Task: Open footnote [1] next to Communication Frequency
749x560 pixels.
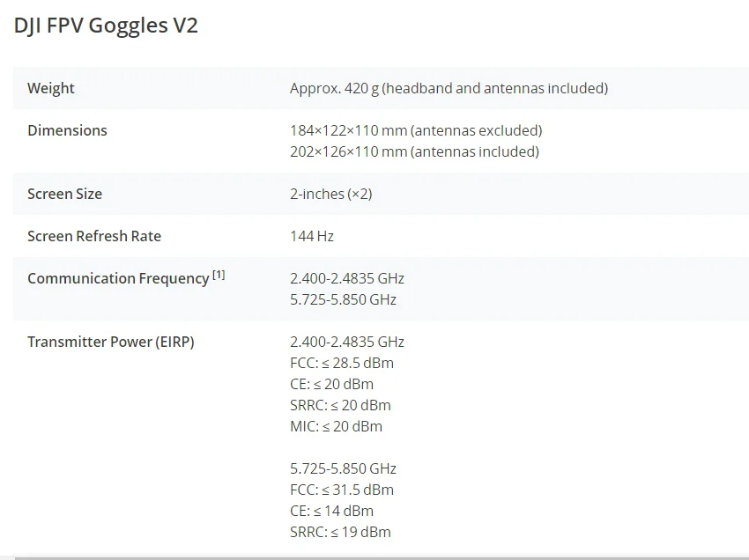Action: coord(219,275)
